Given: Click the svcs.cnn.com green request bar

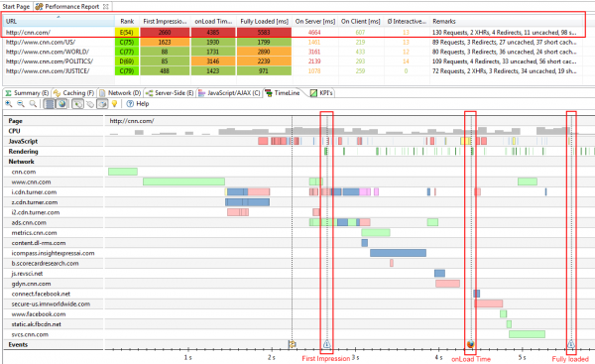Looking at the screenshot, I should (528, 334).
